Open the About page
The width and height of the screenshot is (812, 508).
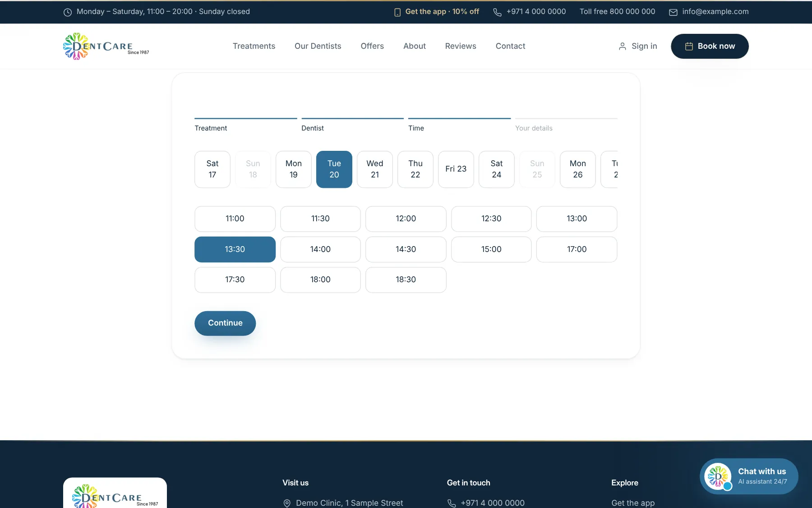click(415, 46)
